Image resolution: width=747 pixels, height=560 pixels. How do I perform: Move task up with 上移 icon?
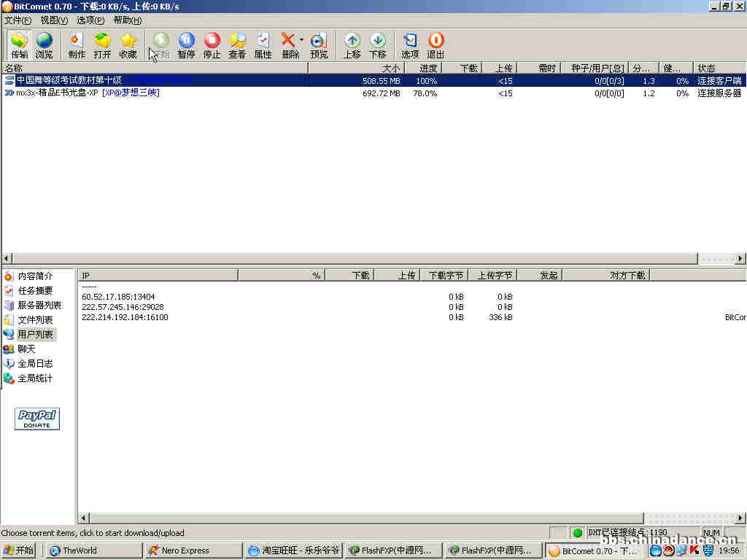point(352,44)
